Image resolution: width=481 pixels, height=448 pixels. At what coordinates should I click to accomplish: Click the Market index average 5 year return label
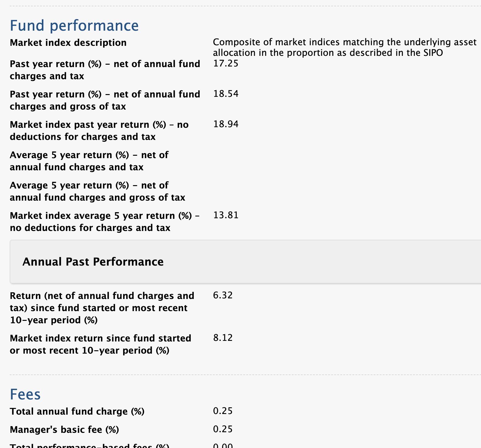pyautogui.click(x=105, y=222)
